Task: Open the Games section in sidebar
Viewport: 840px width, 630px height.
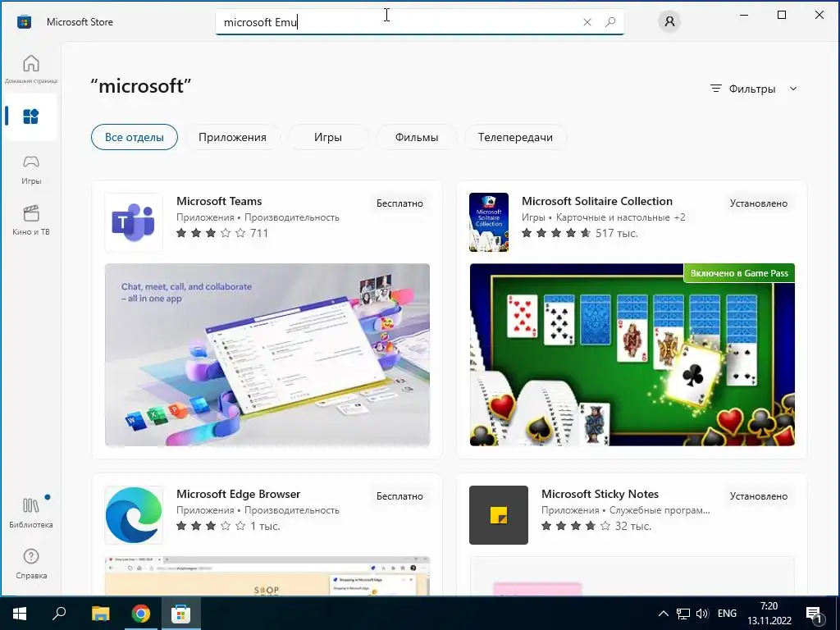Action: 31,169
